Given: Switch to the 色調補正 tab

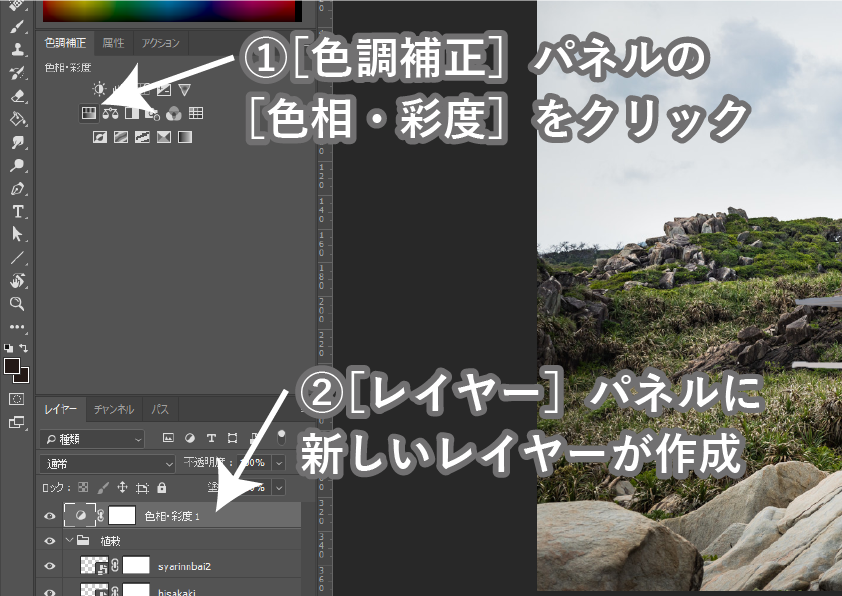Looking at the screenshot, I should 65,43.
